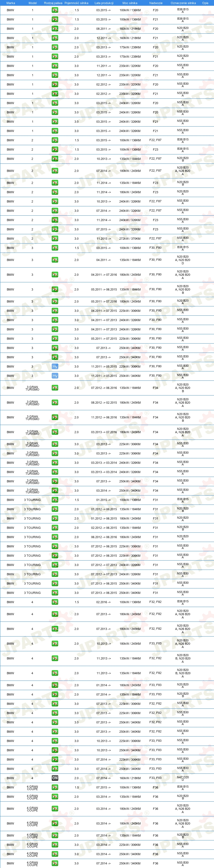Click fuel icon in 3 Gran Turismo 03.2013 -> 07.2016 row
Screen dimensions: 214x868
tap(55, 432)
